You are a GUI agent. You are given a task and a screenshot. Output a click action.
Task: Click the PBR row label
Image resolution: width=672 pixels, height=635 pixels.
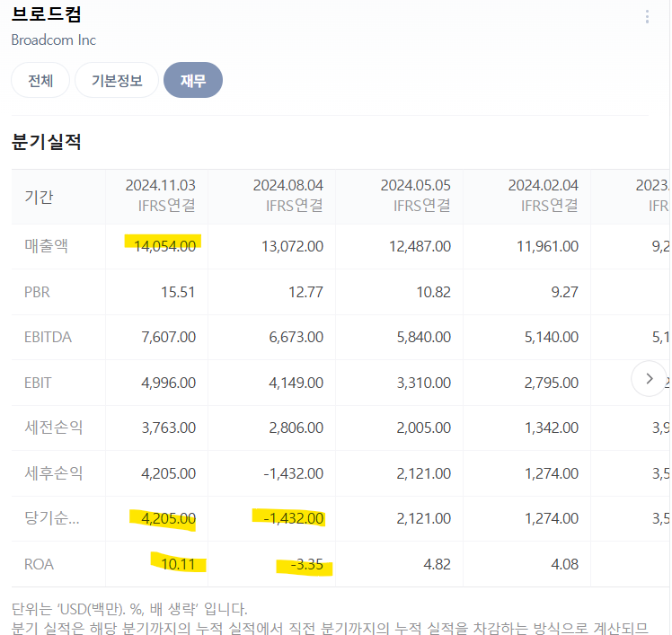click(x=37, y=292)
